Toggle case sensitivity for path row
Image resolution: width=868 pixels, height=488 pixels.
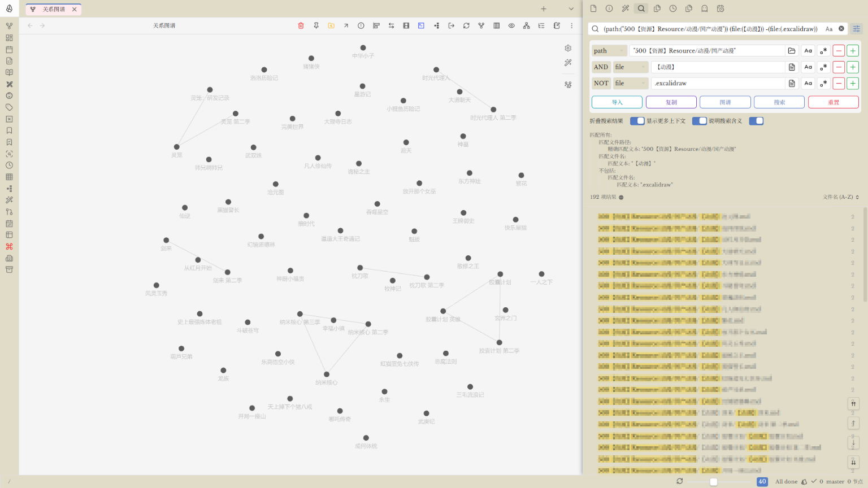coord(808,51)
